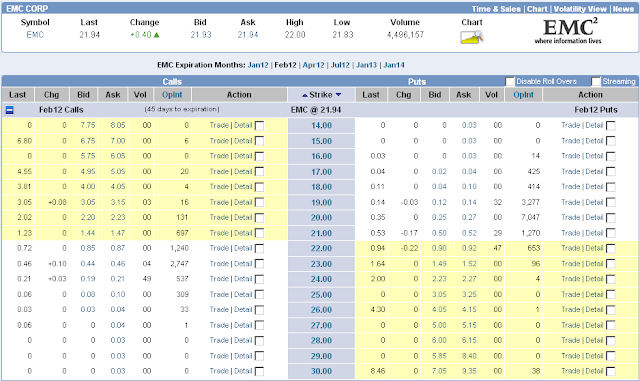The height and width of the screenshot is (381, 640).
Task: Open the News link
Action: (x=623, y=9)
